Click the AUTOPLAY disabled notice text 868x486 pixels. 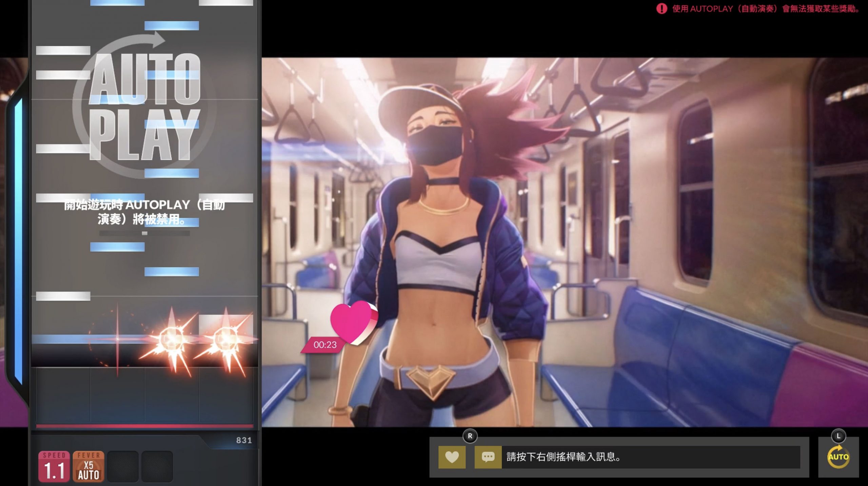144,212
